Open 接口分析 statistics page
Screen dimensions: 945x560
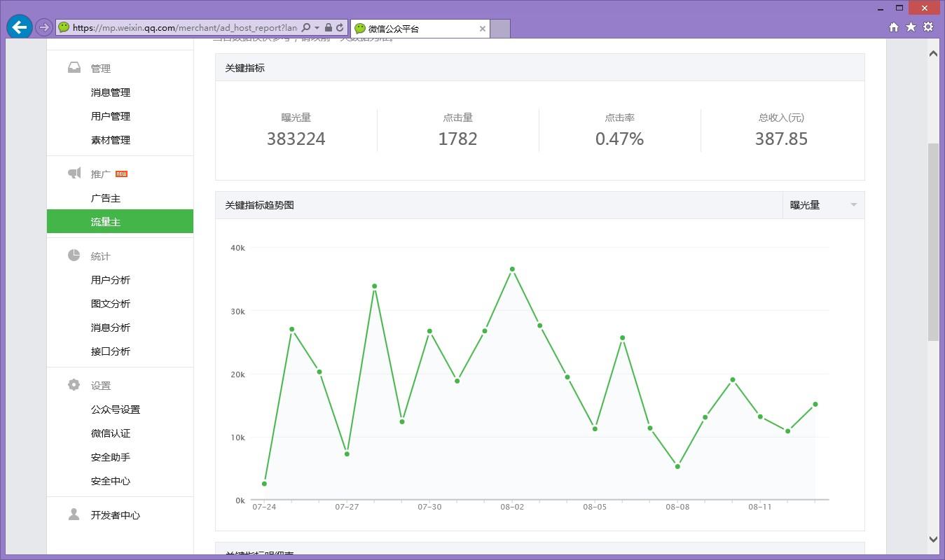click(x=110, y=351)
